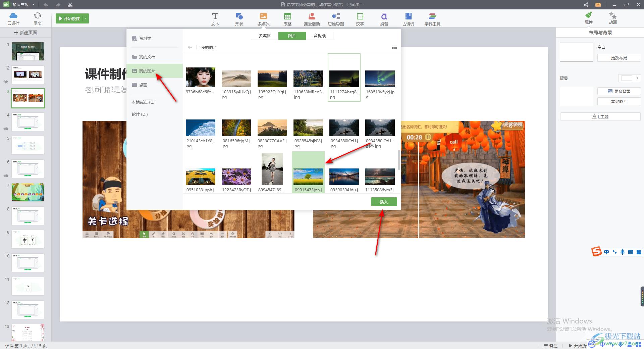Switch to the 属性 properties panel

pyautogui.click(x=589, y=18)
